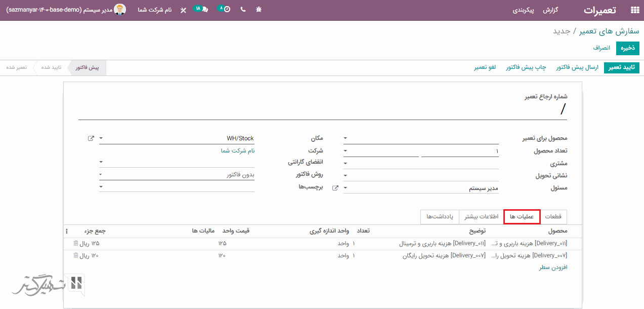Open the main apps grid menu
This screenshot has width=644, height=309.
[x=634, y=10]
